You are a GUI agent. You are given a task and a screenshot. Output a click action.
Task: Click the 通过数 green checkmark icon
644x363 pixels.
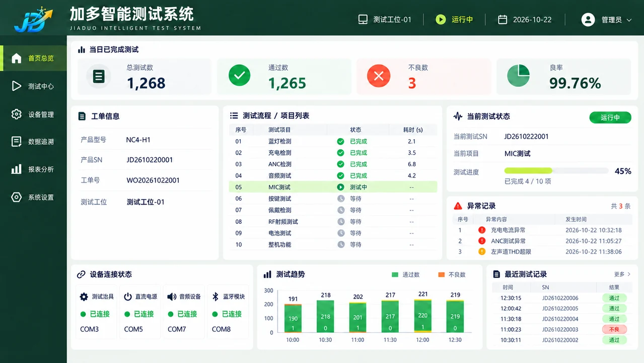(239, 76)
